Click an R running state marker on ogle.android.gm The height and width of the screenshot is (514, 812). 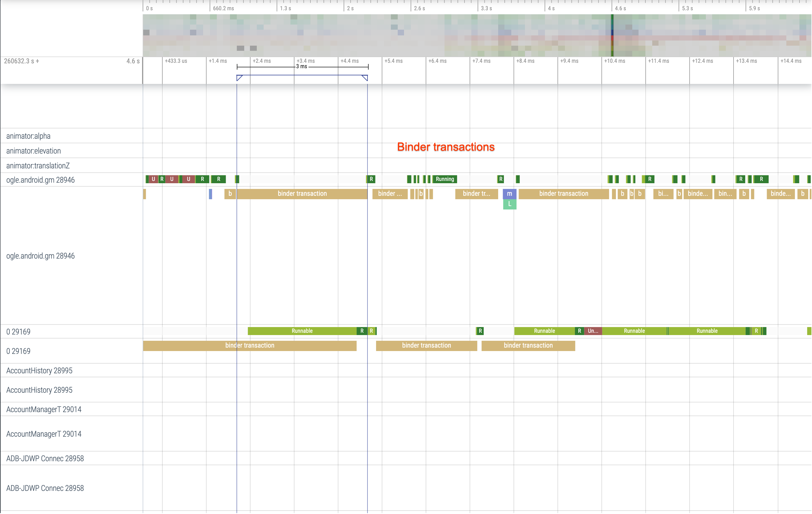pos(218,179)
